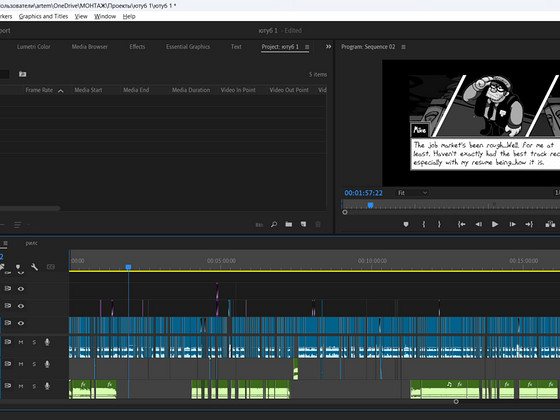Create new search bin beside search field

[x=22, y=74]
